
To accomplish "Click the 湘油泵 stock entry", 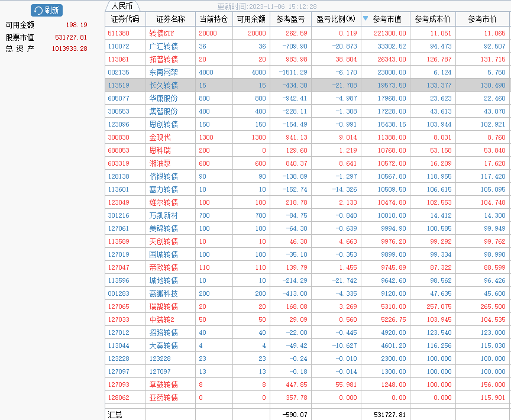I will [160, 163].
